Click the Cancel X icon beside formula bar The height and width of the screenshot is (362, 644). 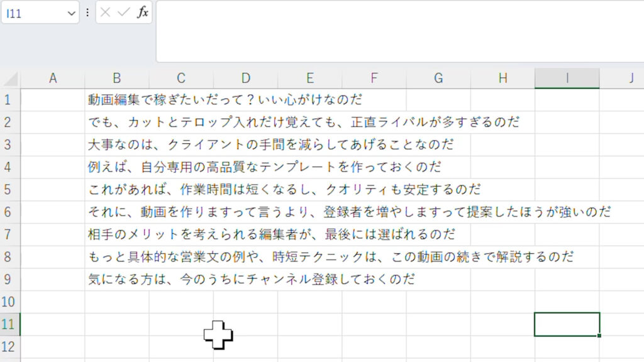pyautogui.click(x=106, y=13)
